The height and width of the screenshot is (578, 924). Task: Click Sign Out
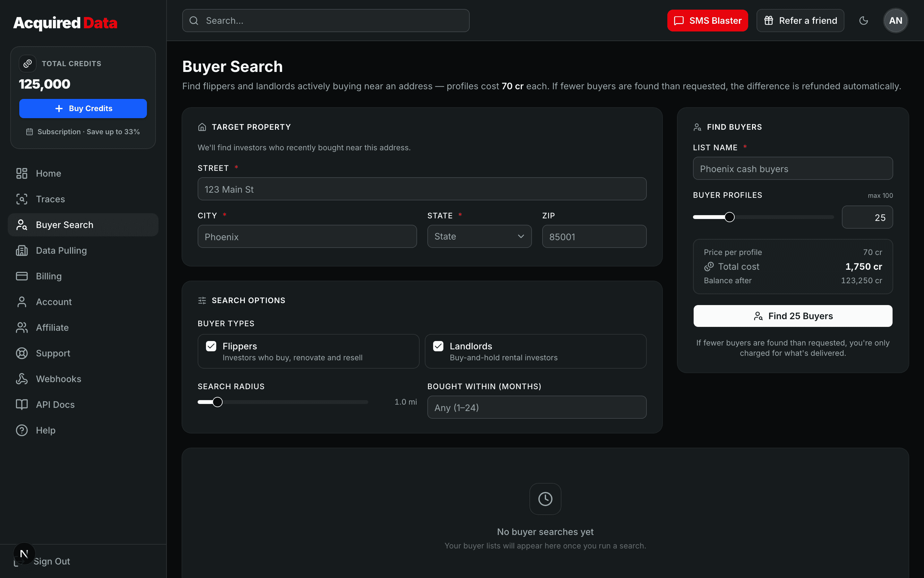pyautogui.click(x=52, y=561)
